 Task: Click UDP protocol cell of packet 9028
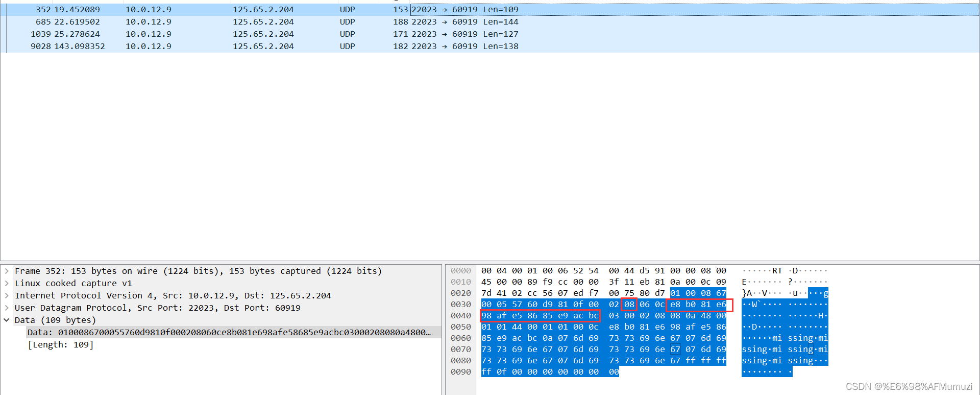(x=348, y=47)
